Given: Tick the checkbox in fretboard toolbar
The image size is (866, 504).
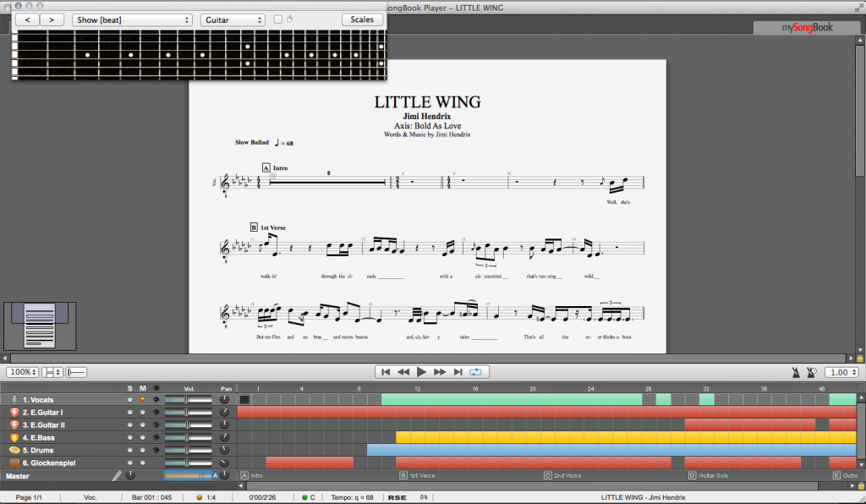Looking at the screenshot, I should [277, 19].
